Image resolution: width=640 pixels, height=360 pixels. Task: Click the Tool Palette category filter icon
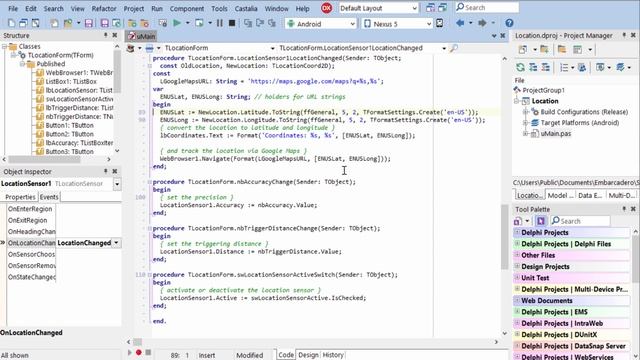[541, 221]
